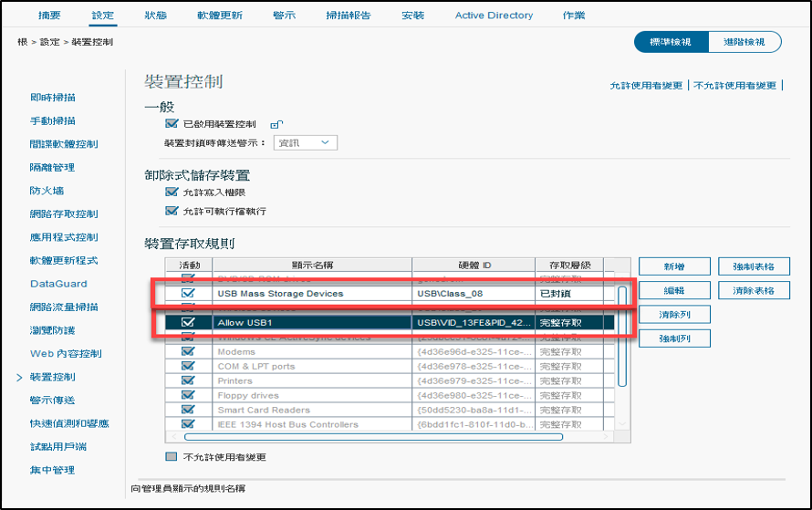
Task: Open 防火牆 in the left sidebar
Action: (x=46, y=191)
